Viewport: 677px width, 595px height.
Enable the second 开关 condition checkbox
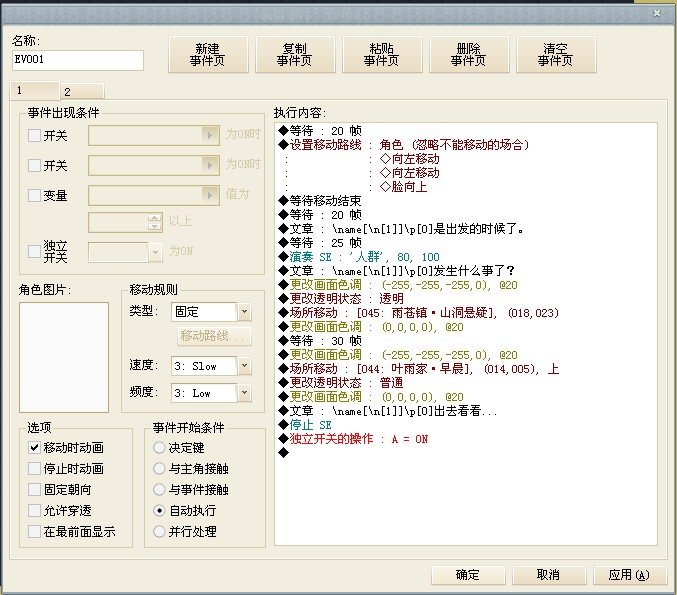34,165
